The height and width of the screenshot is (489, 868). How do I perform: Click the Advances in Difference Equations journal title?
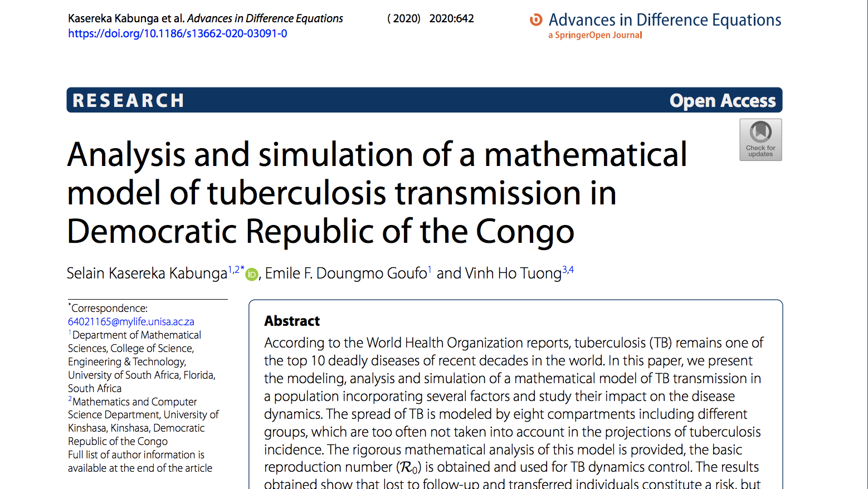tap(665, 20)
